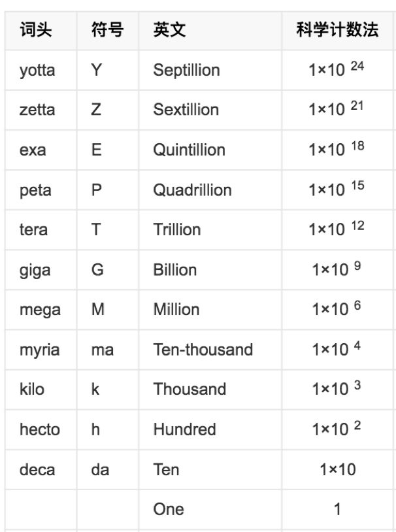Screen dimensions: 396x532
Task: Click the 英文 column header
Action: (x=169, y=30)
